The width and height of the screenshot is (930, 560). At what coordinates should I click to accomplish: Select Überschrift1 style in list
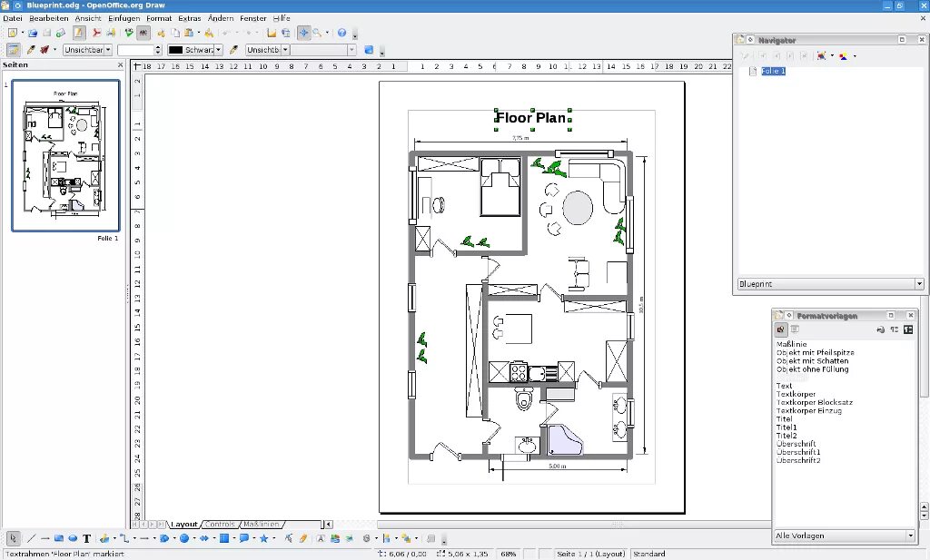click(798, 452)
